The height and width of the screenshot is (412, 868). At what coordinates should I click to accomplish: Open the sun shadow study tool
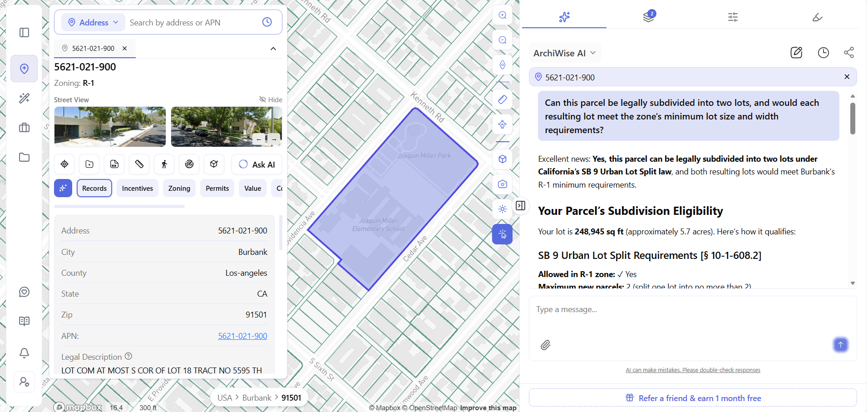point(503,209)
